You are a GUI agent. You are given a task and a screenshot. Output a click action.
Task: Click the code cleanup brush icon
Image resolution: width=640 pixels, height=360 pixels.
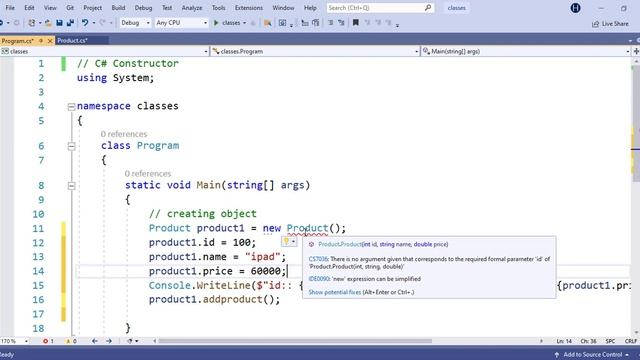(x=129, y=341)
